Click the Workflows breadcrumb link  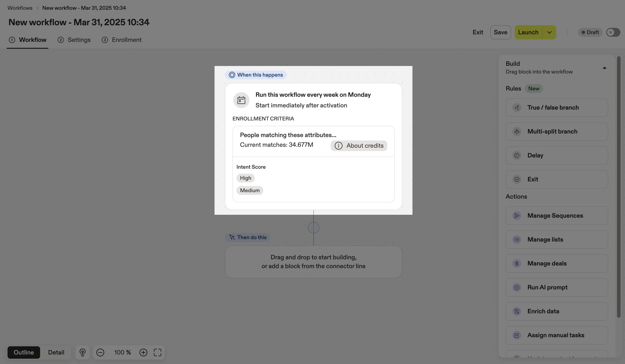20,8
